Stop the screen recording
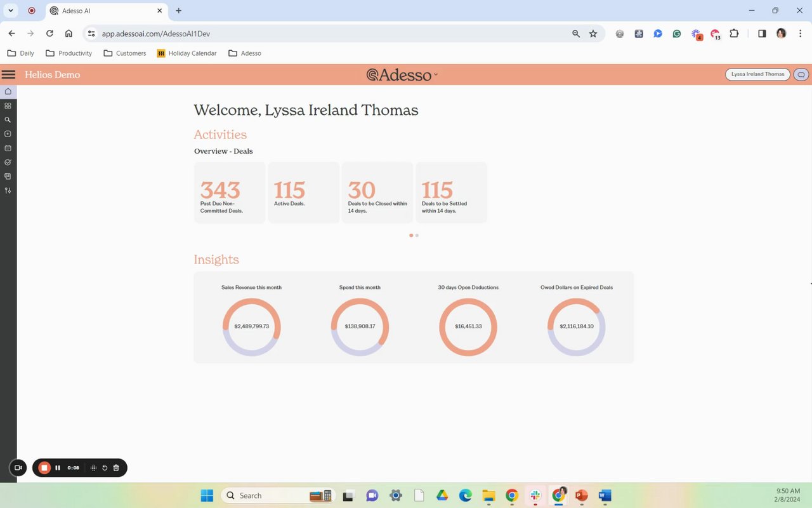 point(44,468)
